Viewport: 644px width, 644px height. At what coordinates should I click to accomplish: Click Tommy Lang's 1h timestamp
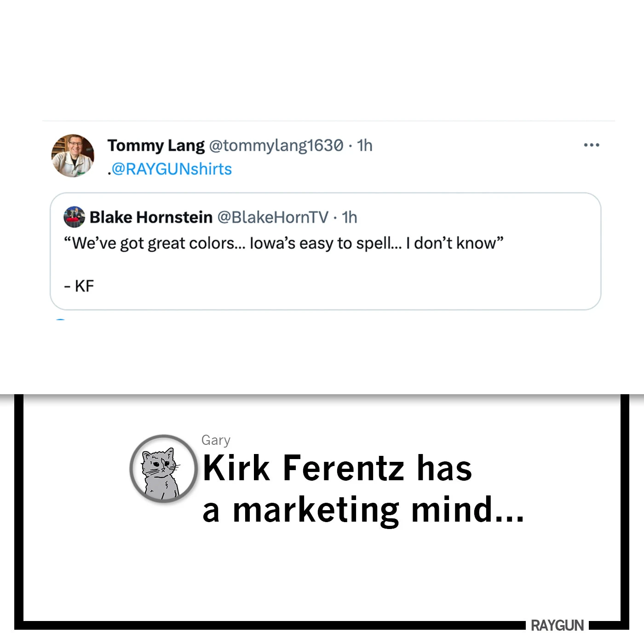point(365,145)
